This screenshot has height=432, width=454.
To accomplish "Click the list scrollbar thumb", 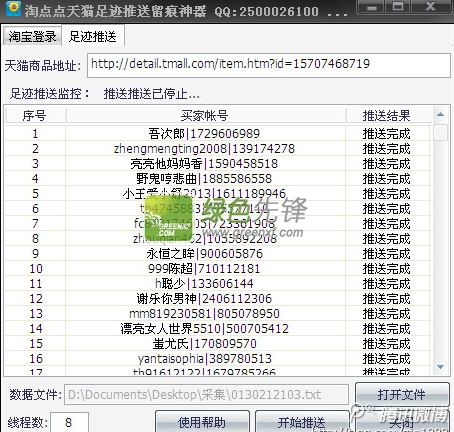I will click(x=441, y=132).
